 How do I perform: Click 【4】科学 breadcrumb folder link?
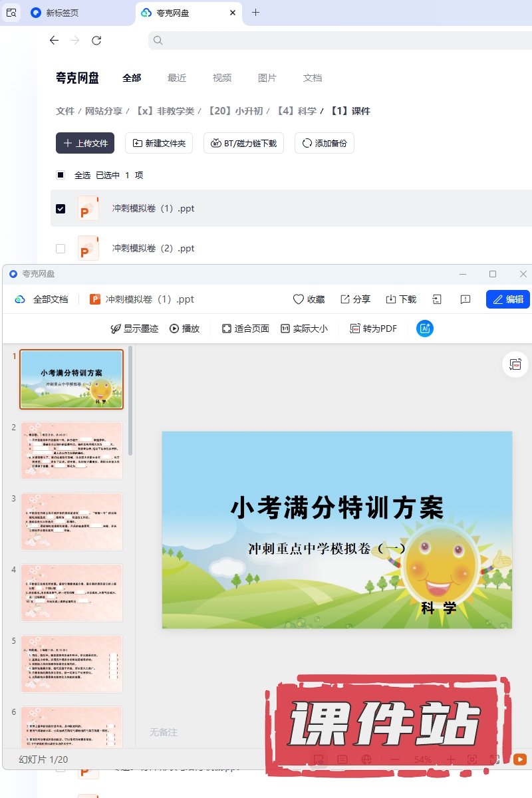point(296,111)
